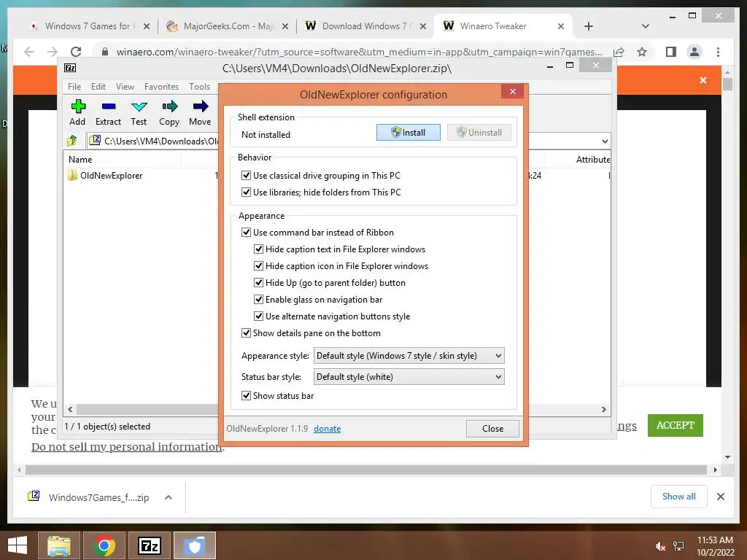
Task: Switch to Chrome in the taskbar
Action: click(104, 545)
